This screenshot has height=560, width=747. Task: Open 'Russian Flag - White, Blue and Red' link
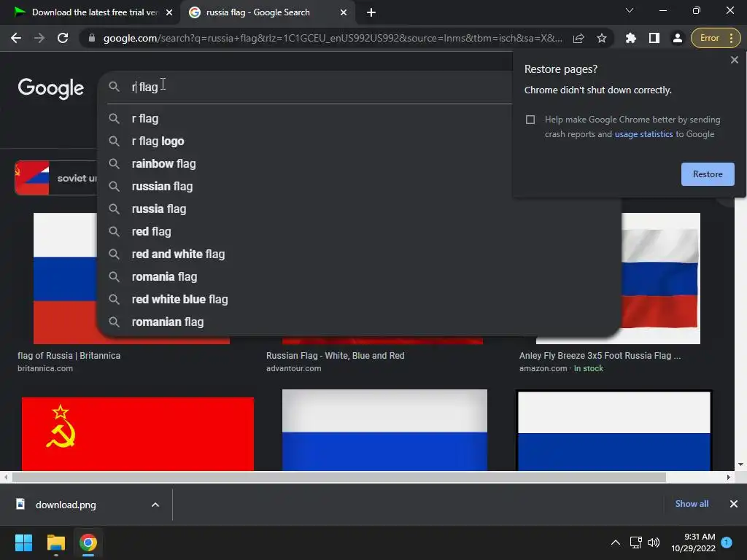(x=336, y=356)
